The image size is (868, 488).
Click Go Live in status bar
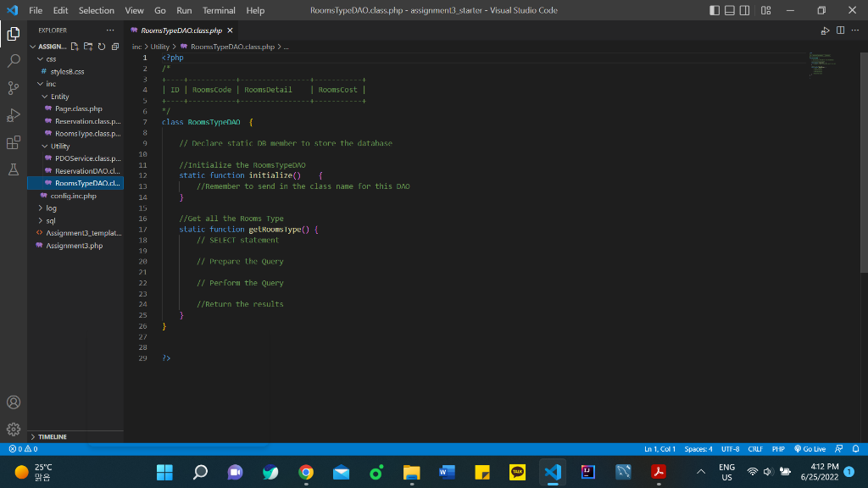810,449
